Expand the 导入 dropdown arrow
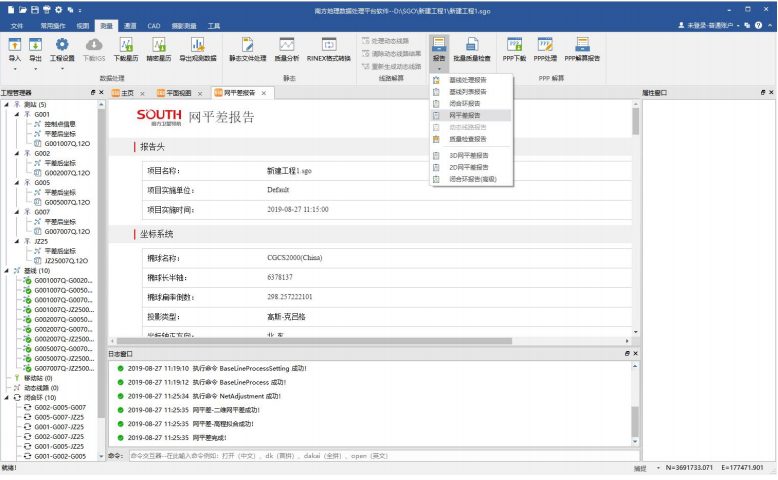The height and width of the screenshot is (480, 778). pos(14,69)
